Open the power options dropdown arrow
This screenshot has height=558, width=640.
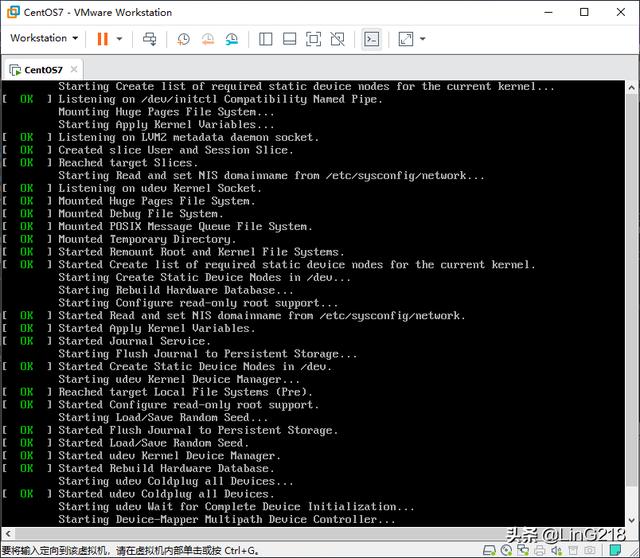119,39
